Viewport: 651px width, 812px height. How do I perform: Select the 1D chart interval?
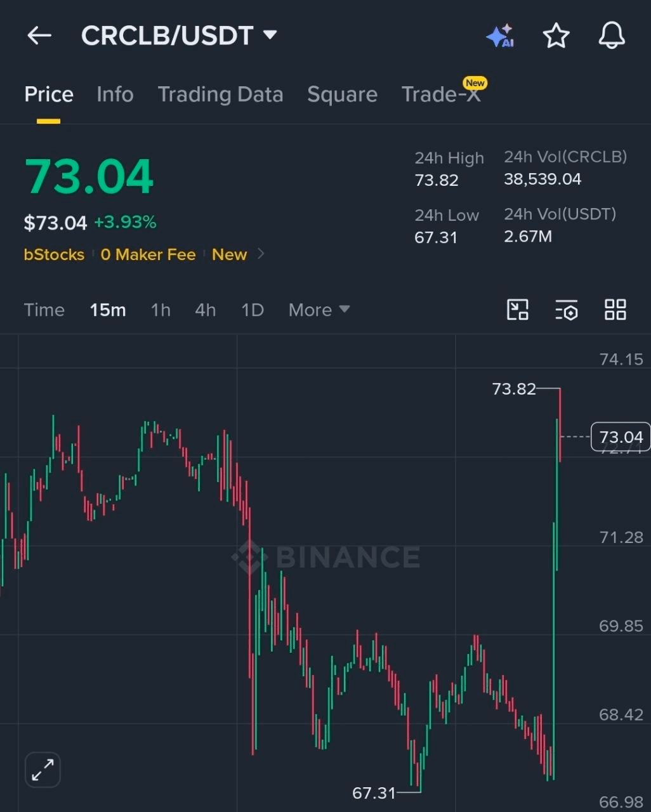click(x=253, y=310)
